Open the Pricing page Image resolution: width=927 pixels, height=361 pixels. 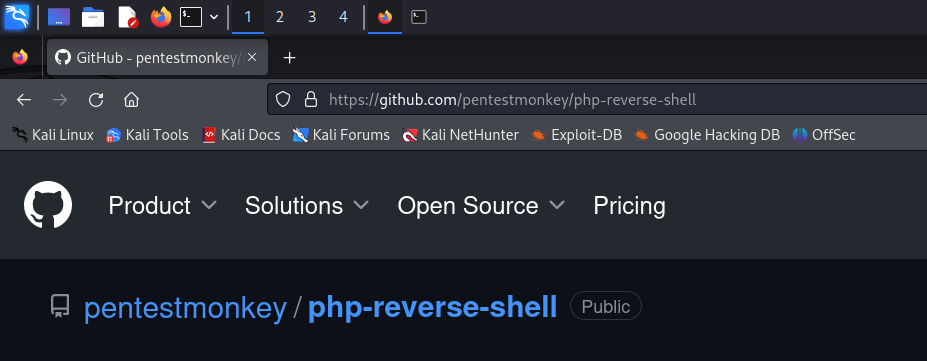coord(630,206)
